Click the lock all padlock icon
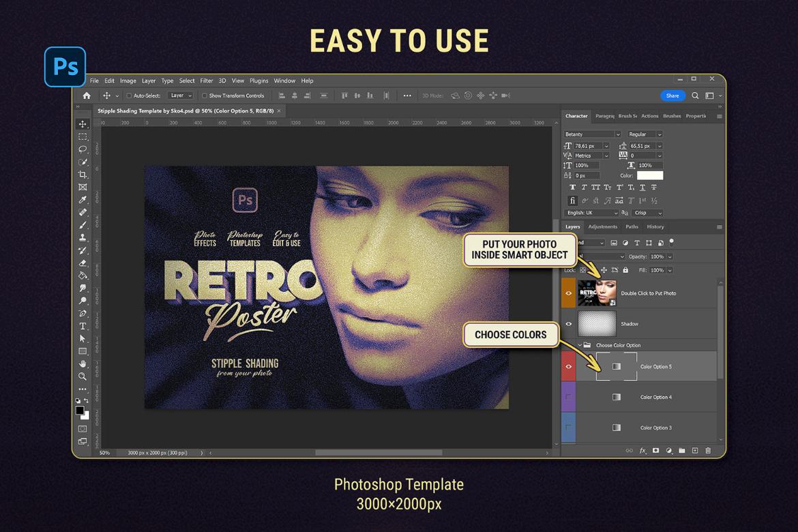 (x=625, y=270)
